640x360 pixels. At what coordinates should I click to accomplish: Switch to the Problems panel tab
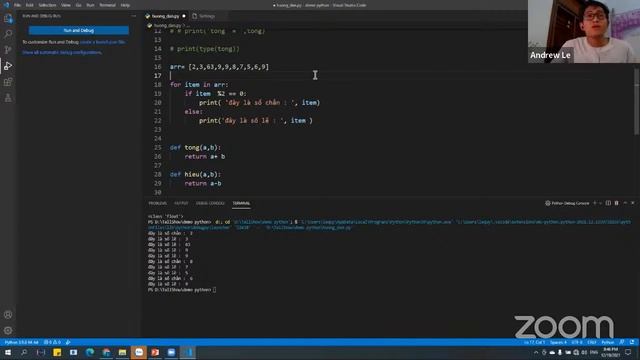click(x=158, y=203)
